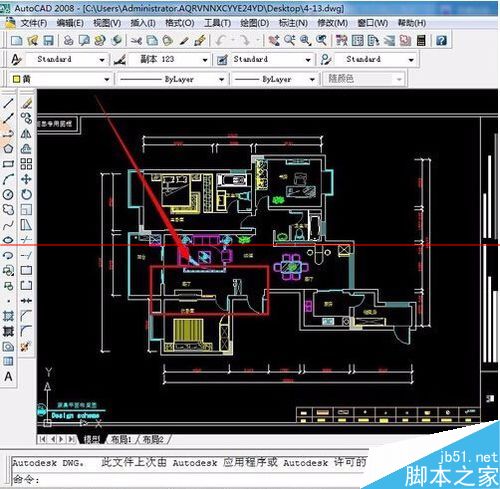Create a new drawing with New icon
The image size is (500, 489).
coord(17,41)
